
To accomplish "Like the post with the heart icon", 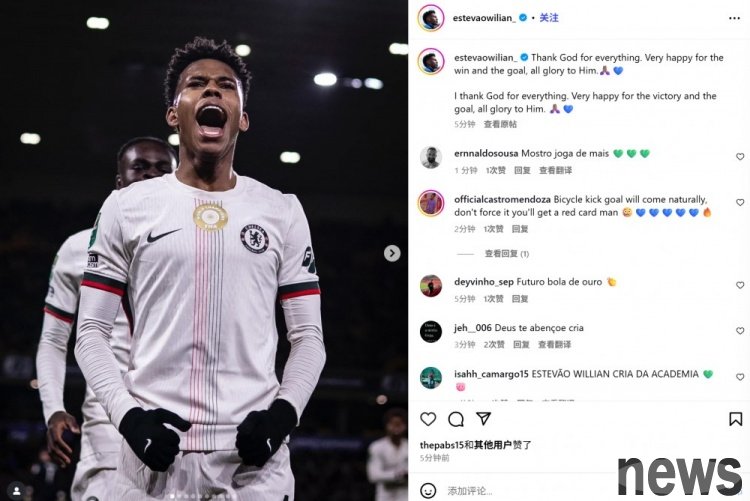I will coord(428,419).
